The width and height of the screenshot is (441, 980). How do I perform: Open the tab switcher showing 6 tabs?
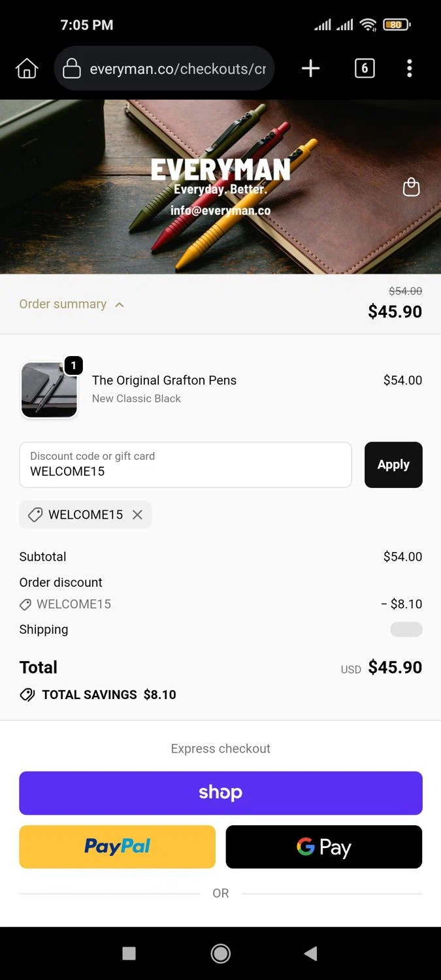point(365,68)
